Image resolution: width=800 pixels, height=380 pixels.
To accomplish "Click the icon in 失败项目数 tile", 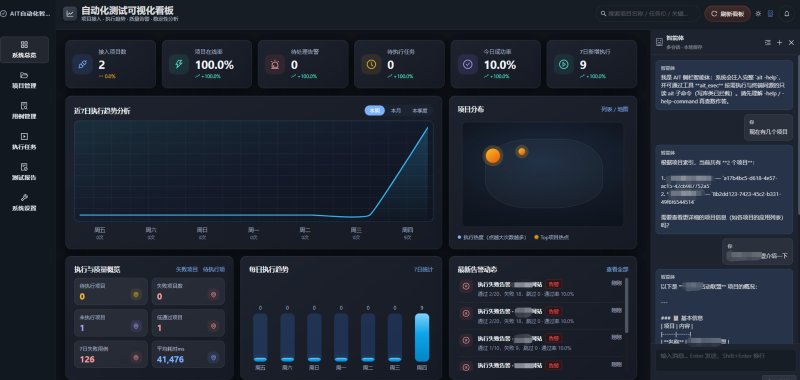I will pos(213,294).
